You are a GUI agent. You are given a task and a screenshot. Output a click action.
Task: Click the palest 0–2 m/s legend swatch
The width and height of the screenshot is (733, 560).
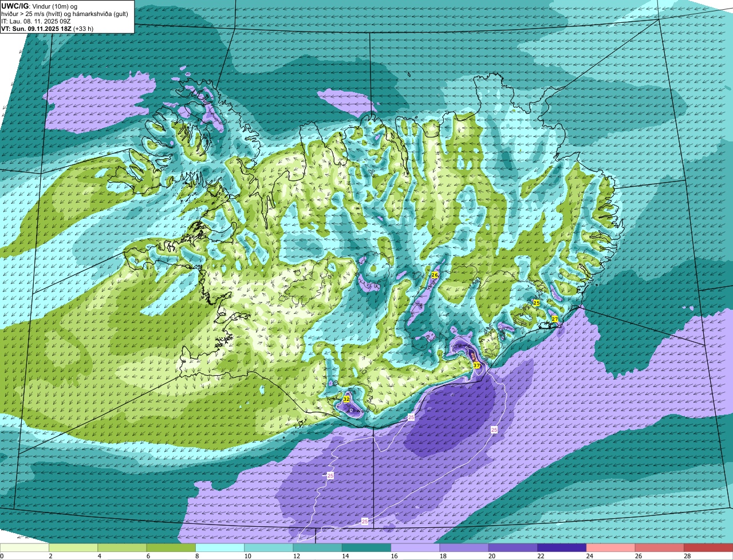25,547
